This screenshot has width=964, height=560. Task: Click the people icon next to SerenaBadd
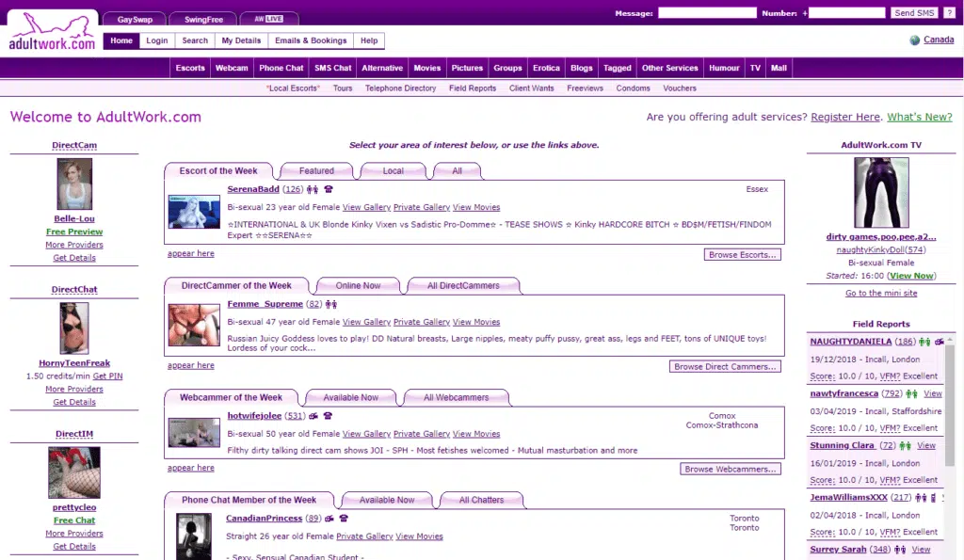pos(313,189)
